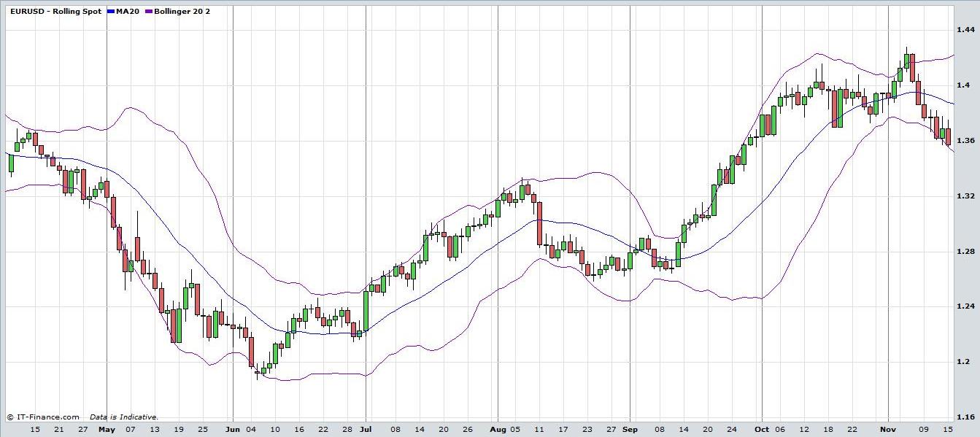Click date label 26 on the time axis
Image resolution: width=980 pixels, height=437 pixels.
467,430
